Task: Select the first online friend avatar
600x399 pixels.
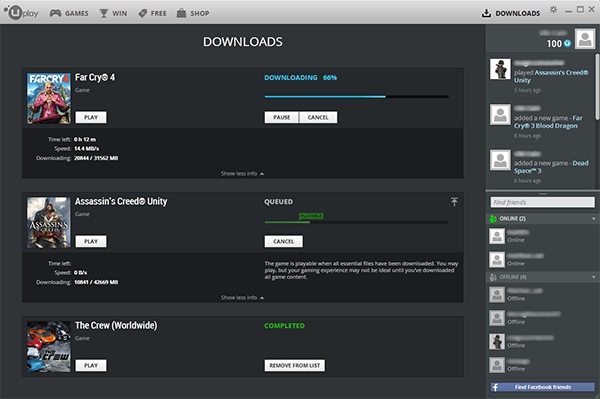Action: click(497, 236)
